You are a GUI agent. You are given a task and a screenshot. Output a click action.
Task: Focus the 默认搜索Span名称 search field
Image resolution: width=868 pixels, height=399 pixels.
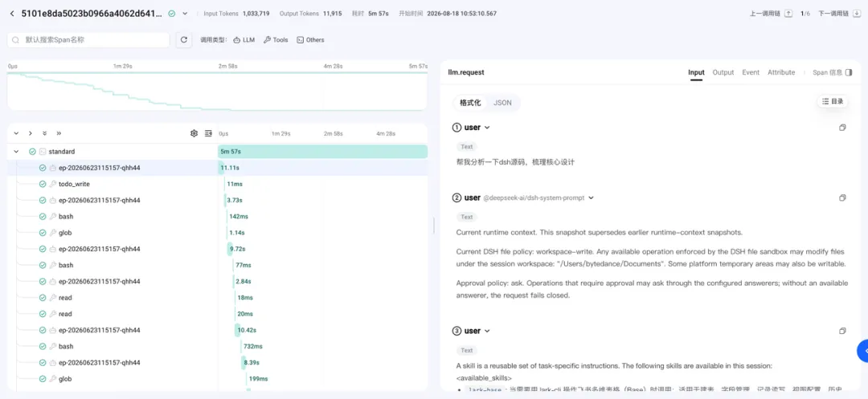(x=88, y=40)
